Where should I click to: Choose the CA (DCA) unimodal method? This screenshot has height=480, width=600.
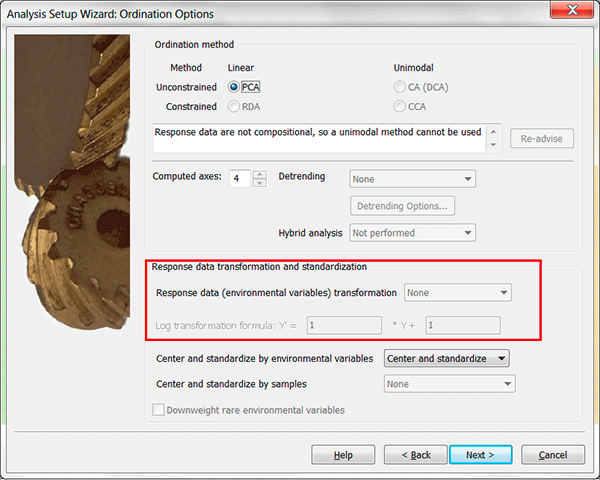(x=400, y=87)
